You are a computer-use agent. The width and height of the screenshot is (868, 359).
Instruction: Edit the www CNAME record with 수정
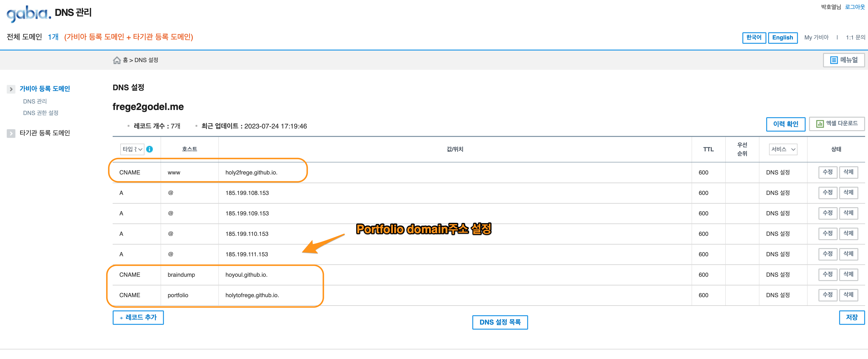point(827,172)
